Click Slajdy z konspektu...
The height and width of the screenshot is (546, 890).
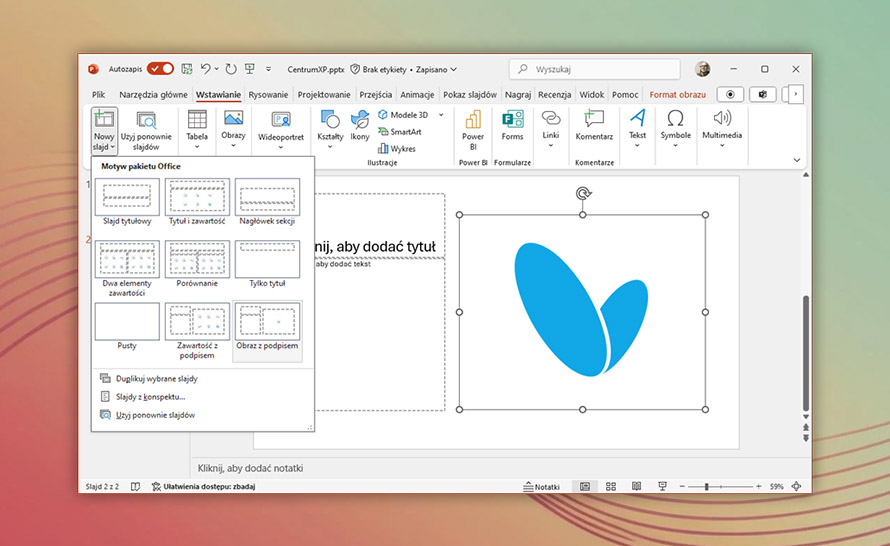[x=143, y=397]
